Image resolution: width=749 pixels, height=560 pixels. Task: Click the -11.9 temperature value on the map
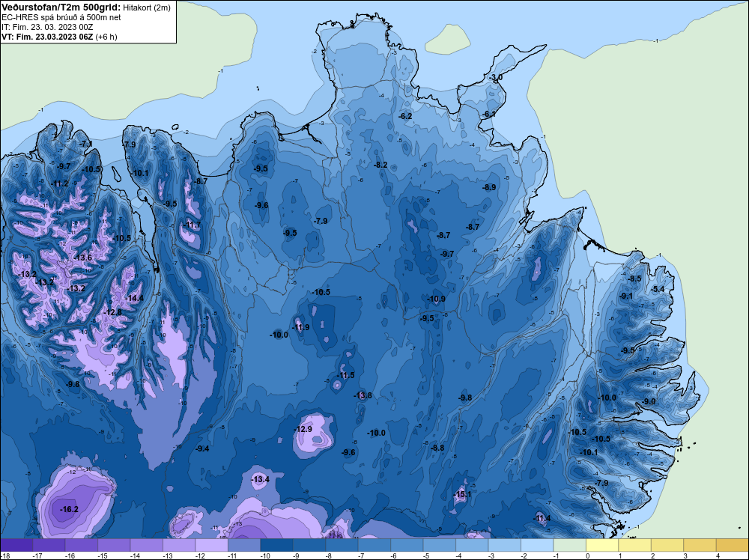click(300, 327)
